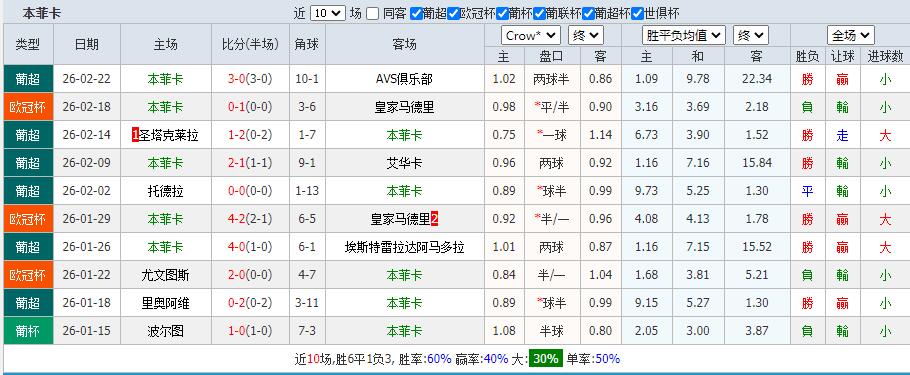Viewport: 910px width, 375px height.
Task: Click the AVS俱乐部 away team link
Action: click(x=404, y=79)
